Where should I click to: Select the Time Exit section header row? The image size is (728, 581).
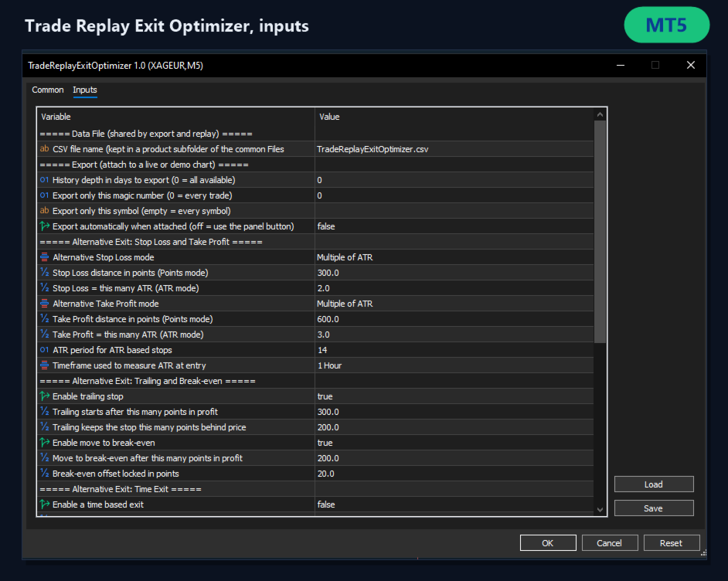point(315,489)
